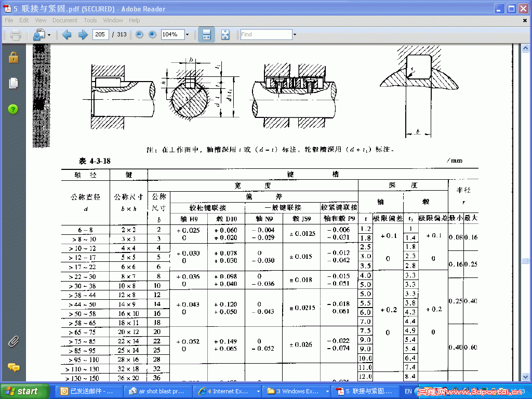Viewport: 532px width, 399px height.
Task: Click the cell 20 × 12 key size
Action: coord(128,332)
